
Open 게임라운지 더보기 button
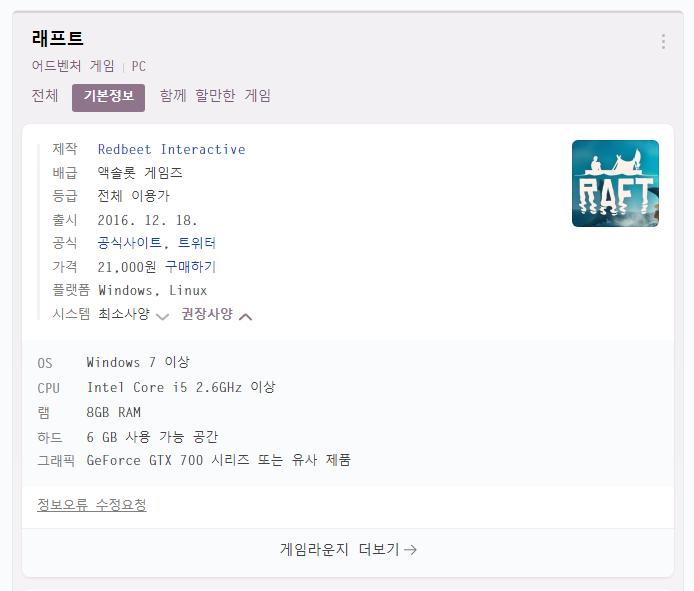pyautogui.click(x=348, y=549)
